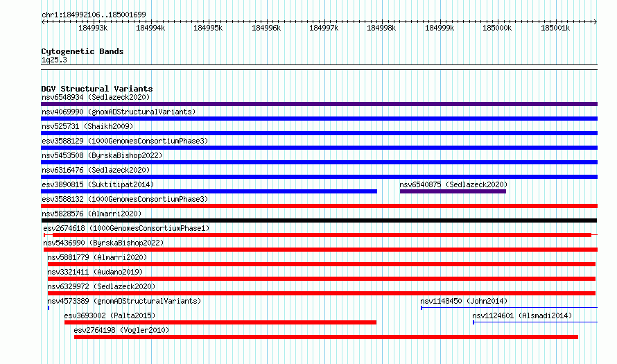This screenshot has height=364, width=617.
Task: Select the nsv5881779 red bar
Action: pos(322,264)
